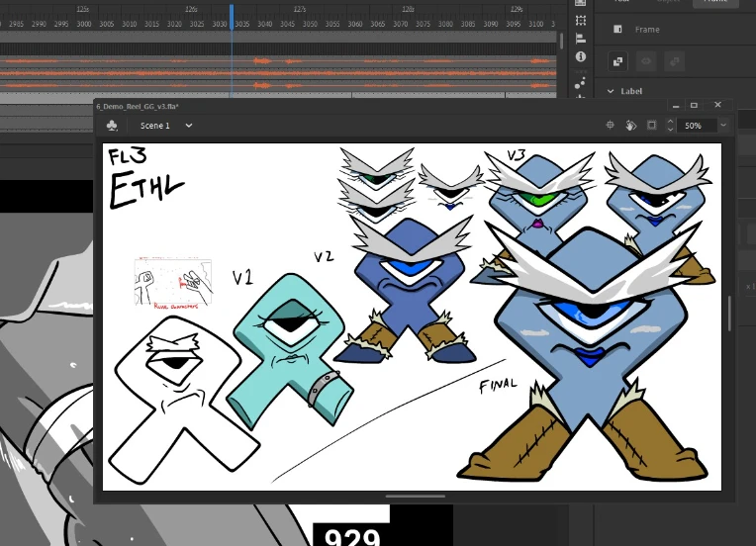
Task: Click the 50% zoom input field
Action: (x=697, y=126)
